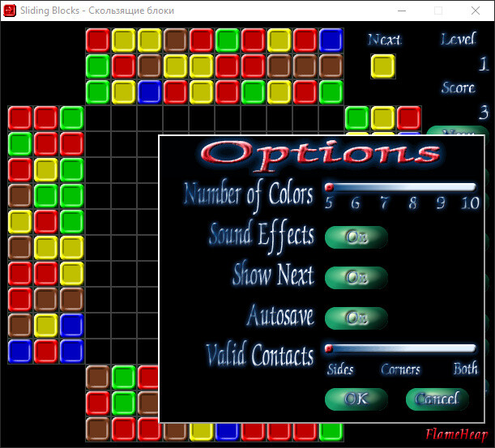The image size is (495, 448).
Task: Click the Number of Colors slider track
Action: pyautogui.click(x=400, y=187)
